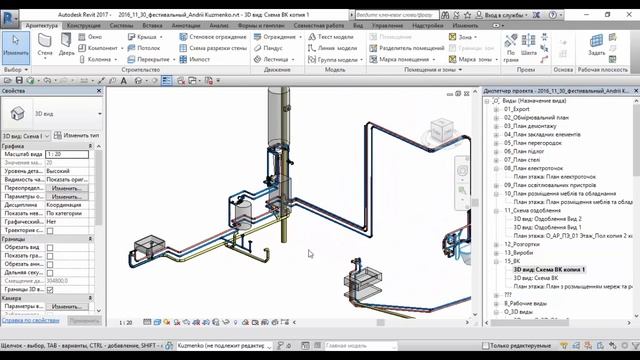This screenshot has width=640, height=360.
Task: Open the Справка по свойствам link
Action: tap(31, 321)
